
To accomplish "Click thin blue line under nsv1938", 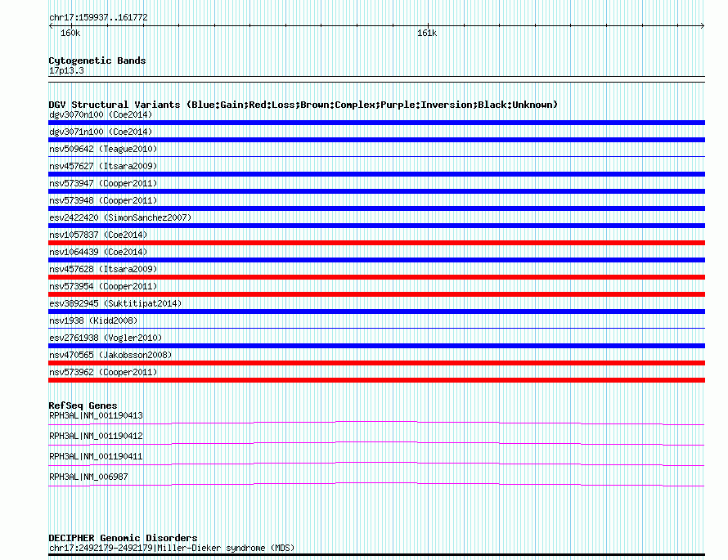I will coord(376,329).
